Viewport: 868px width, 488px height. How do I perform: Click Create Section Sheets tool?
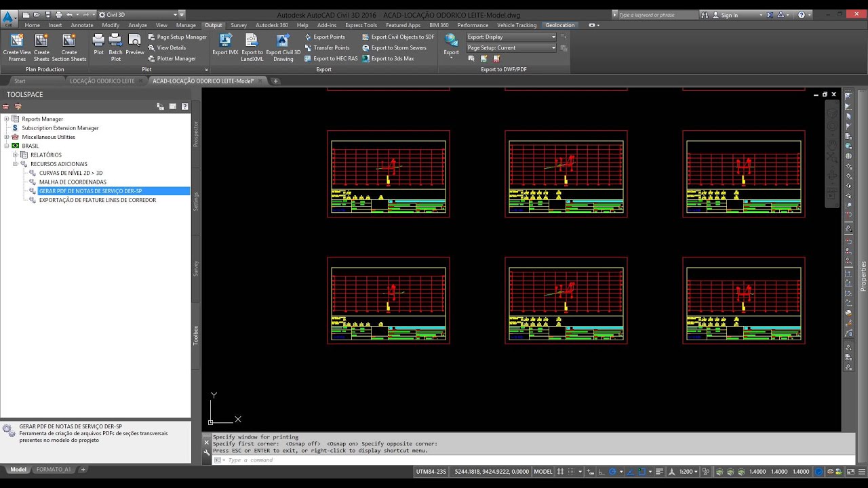[69, 47]
